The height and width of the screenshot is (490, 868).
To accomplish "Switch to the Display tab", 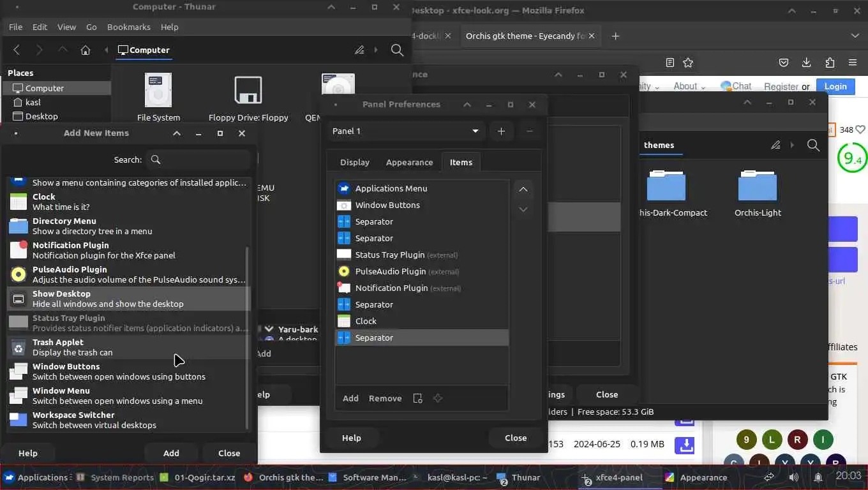I will [x=355, y=162].
